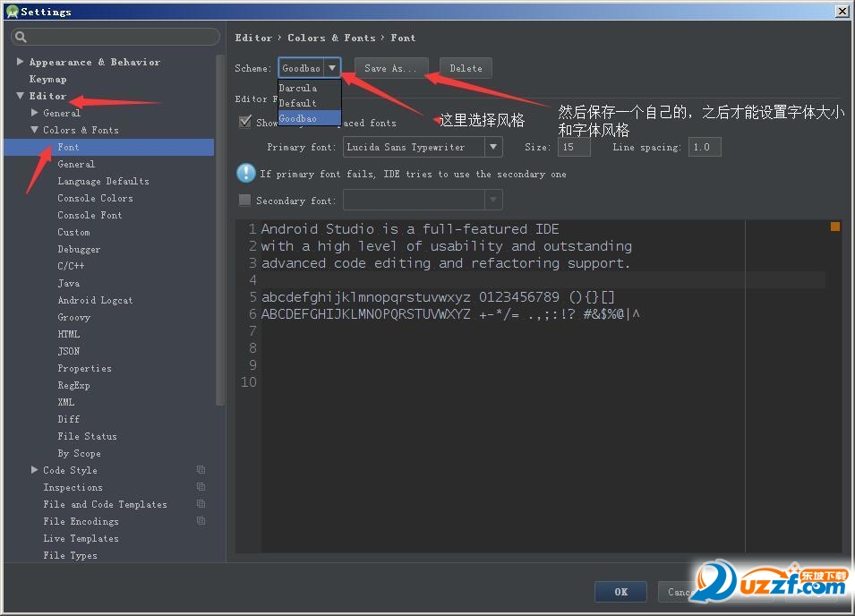Image resolution: width=855 pixels, height=616 pixels.
Task: Confirm settings with OK button
Action: (x=620, y=592)
